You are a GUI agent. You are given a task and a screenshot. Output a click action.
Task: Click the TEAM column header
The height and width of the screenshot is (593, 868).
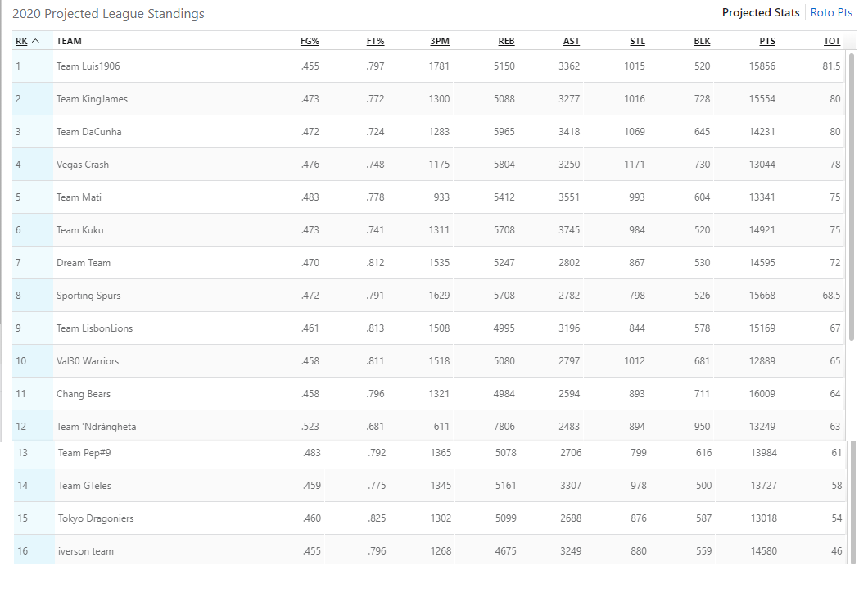pos(69,41)
